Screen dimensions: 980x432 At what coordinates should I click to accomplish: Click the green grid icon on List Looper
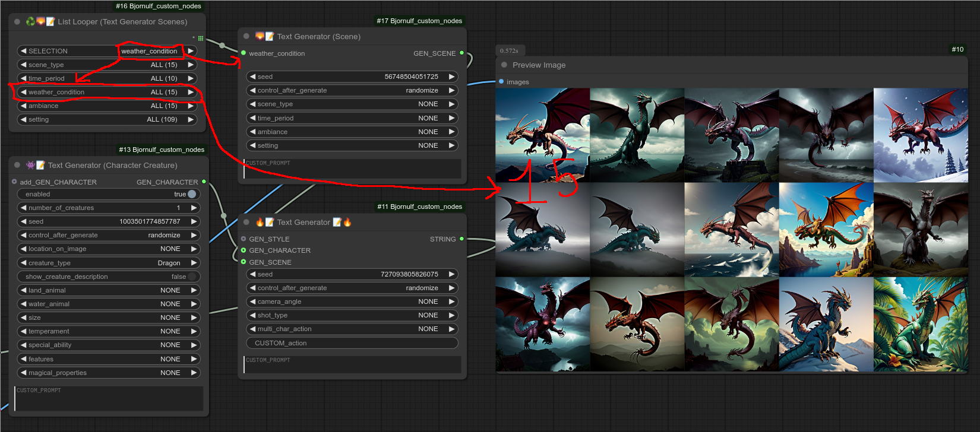point(200,38)
